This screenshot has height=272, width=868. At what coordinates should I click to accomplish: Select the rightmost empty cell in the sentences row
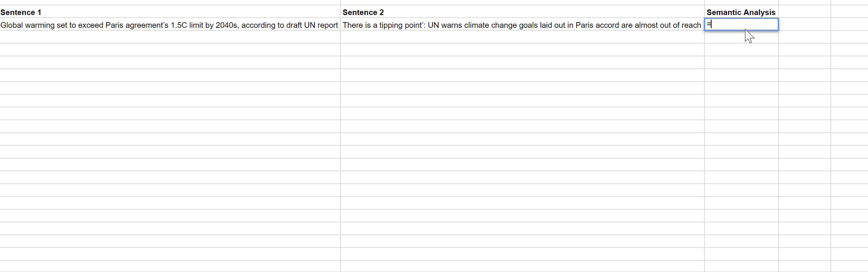(849, 25)
